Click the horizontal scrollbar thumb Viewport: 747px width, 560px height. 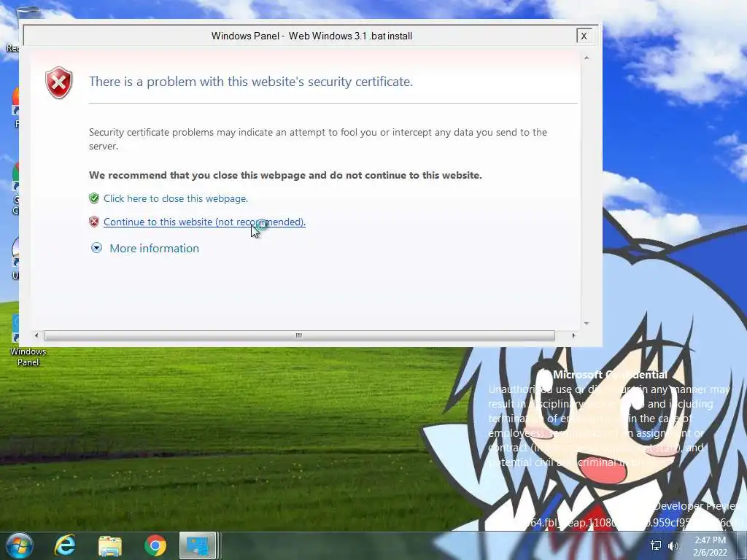(x=299, y=335)
